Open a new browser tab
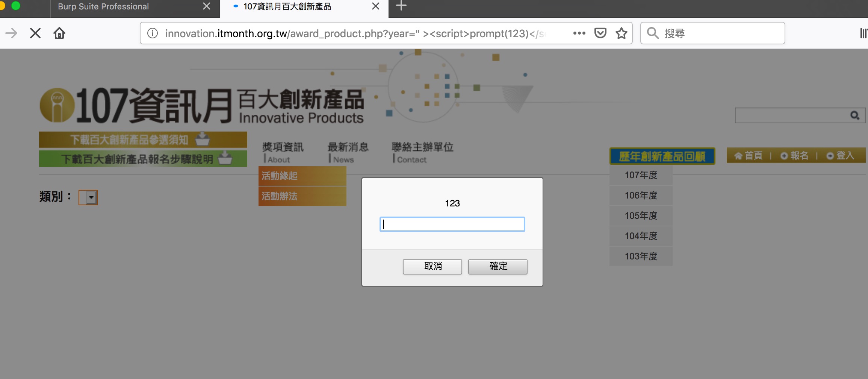 click(x=401, y=6)
